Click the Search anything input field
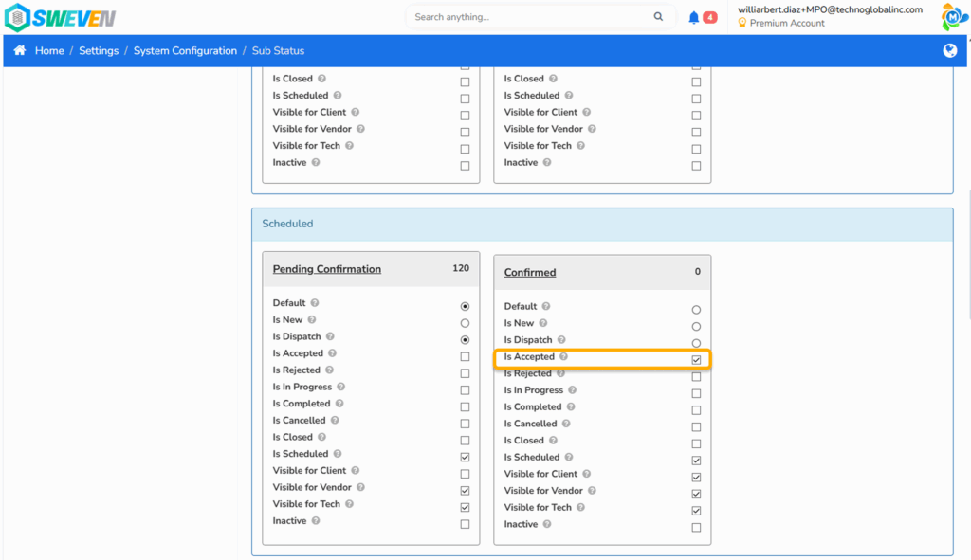Image resolution: width=971 pixels, height=560 pixels. click(533, 17)
